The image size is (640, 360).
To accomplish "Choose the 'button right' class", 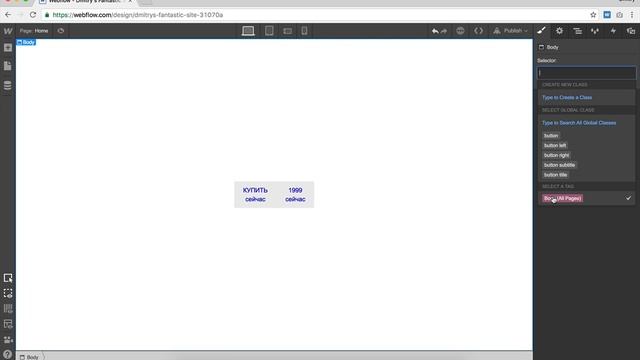I will coord(556,155).
